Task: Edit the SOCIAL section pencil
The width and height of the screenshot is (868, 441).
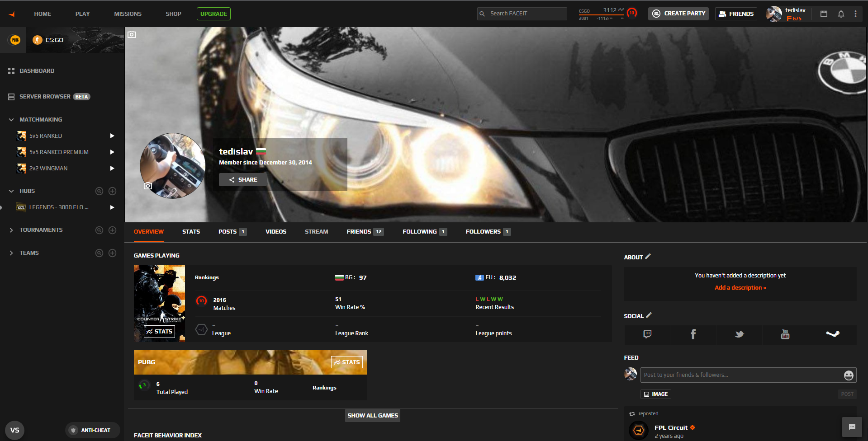Action: point(649,315)
